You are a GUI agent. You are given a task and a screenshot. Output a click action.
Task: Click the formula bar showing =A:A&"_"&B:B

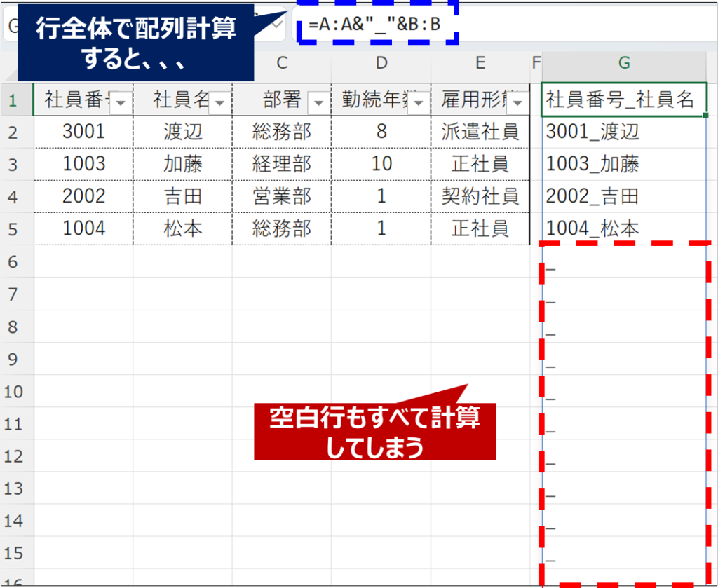coord(491,25)
